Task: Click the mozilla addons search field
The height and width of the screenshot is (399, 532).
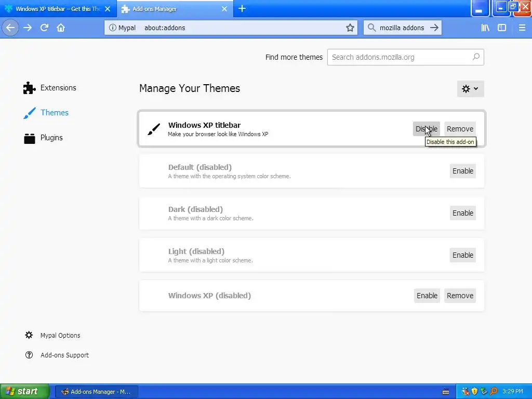Action: pyautogui.click(x=402, y=28)
